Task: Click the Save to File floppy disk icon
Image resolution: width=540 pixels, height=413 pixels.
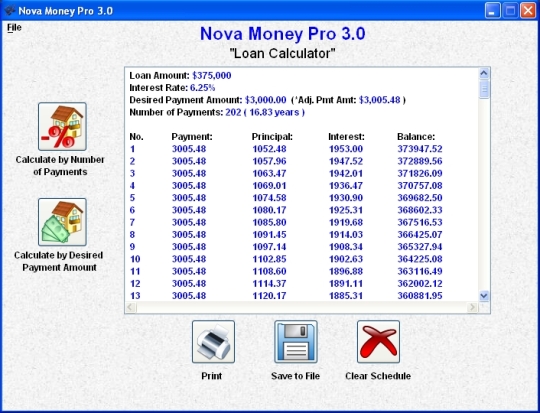Action: point(296,342)
